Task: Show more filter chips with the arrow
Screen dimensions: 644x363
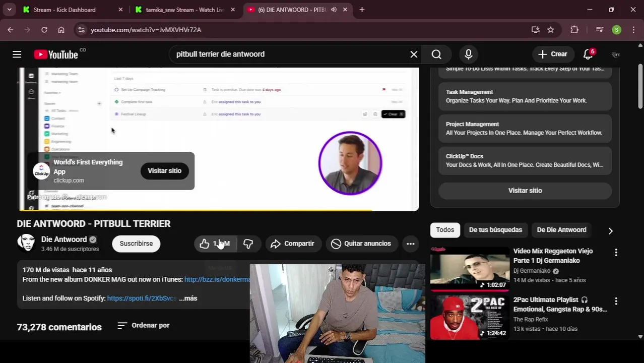Action: [x=610, y=230]
